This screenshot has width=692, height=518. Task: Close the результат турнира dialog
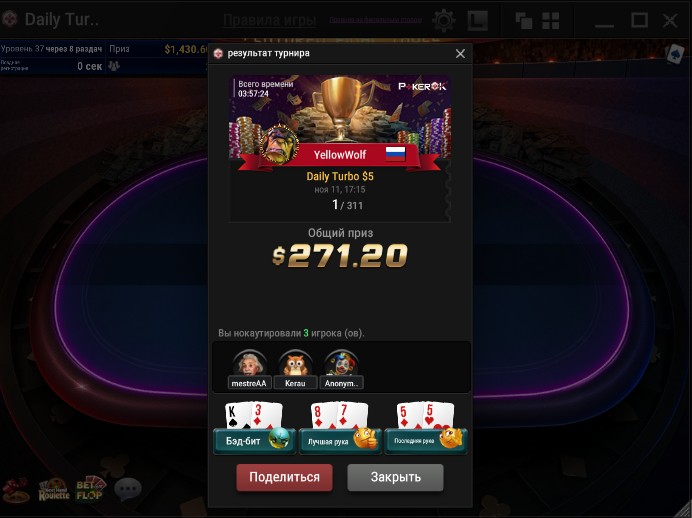coord(460,53)
